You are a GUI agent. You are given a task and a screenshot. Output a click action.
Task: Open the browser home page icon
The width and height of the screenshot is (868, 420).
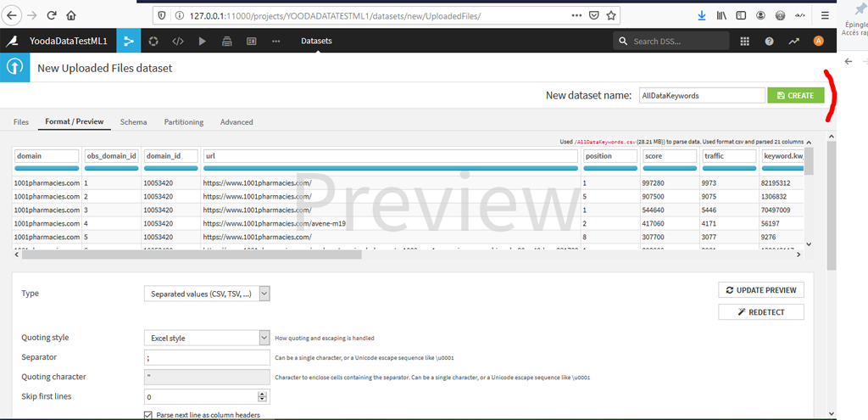[x=71, y=16]
